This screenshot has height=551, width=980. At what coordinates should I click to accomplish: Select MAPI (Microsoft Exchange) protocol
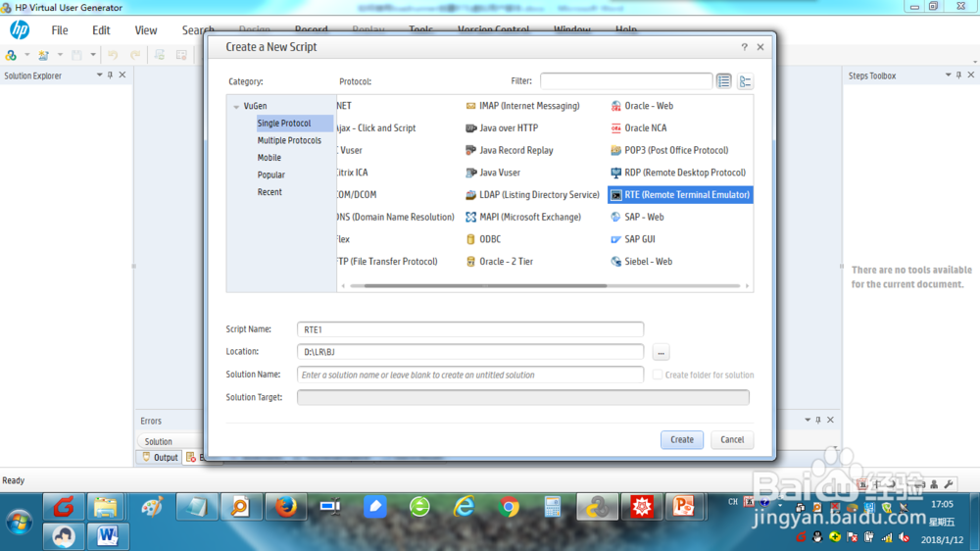coord(523,217)
